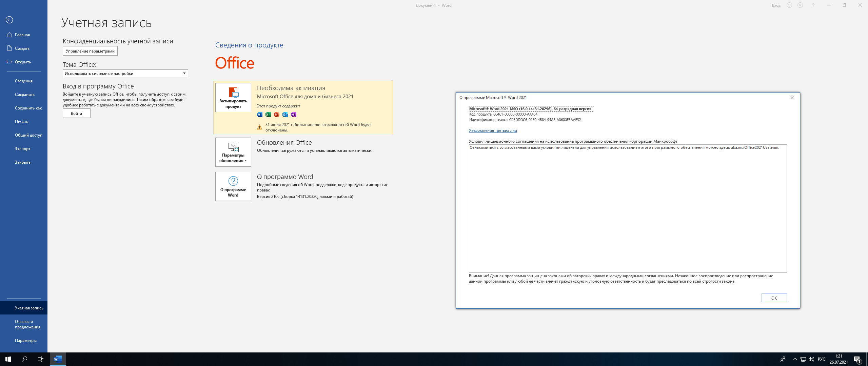Click the Word app icon in product list

coord(260,115)
